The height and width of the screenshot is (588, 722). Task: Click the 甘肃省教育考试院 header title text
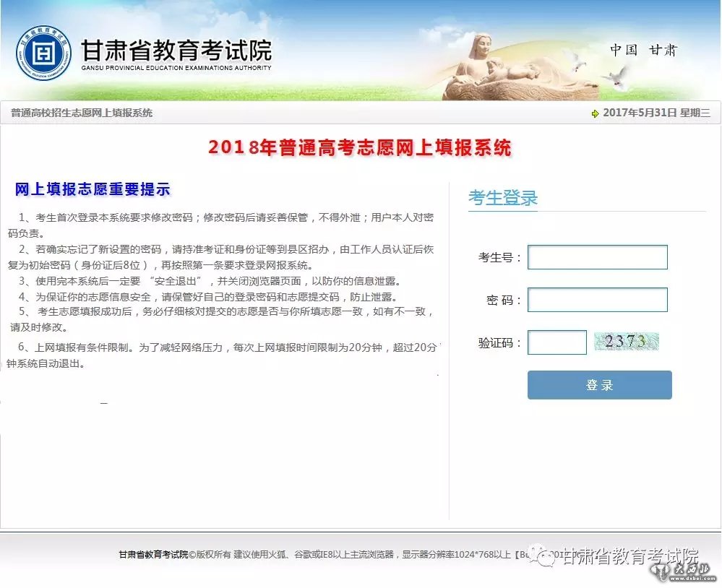pos(176,49)
